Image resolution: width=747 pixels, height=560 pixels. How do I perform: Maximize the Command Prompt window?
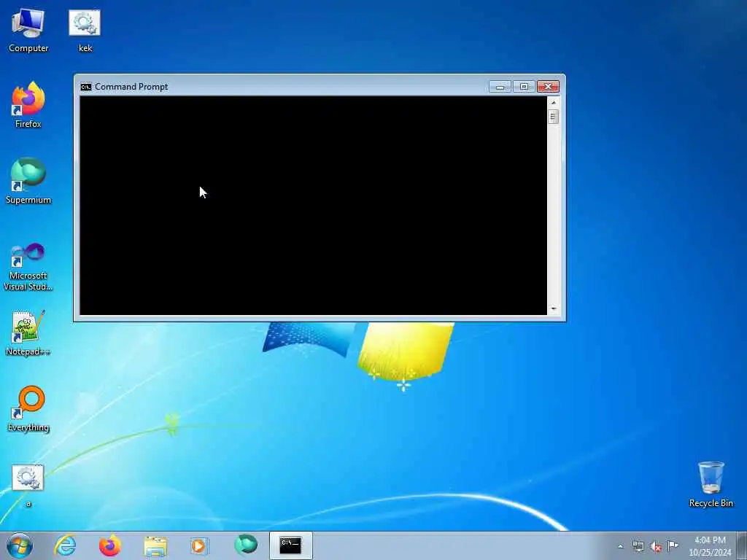(524, 87)
